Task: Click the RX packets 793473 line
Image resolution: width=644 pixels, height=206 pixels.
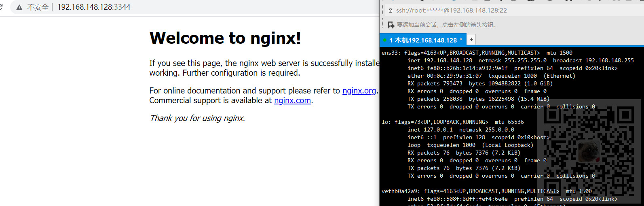Action: pos(480,83)
